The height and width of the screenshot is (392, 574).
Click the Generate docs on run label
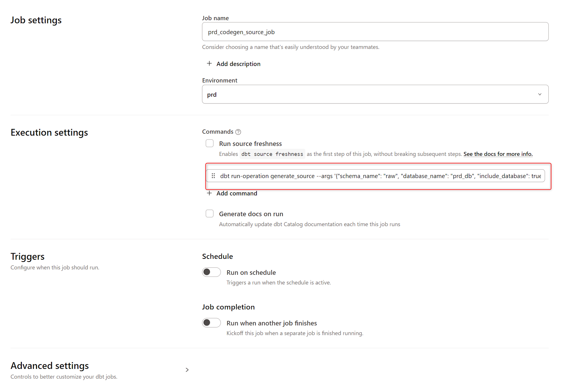(251, 214)
